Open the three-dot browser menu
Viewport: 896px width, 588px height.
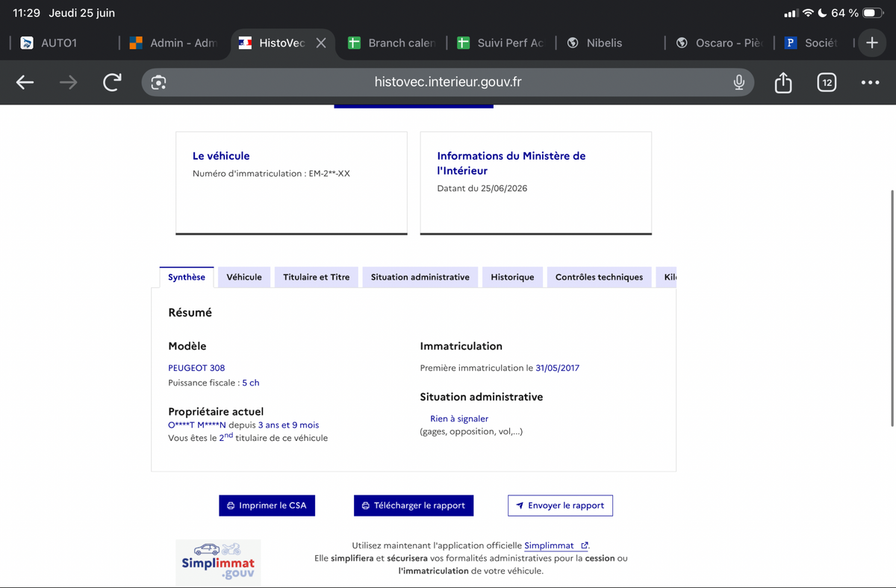click(870, 82)
